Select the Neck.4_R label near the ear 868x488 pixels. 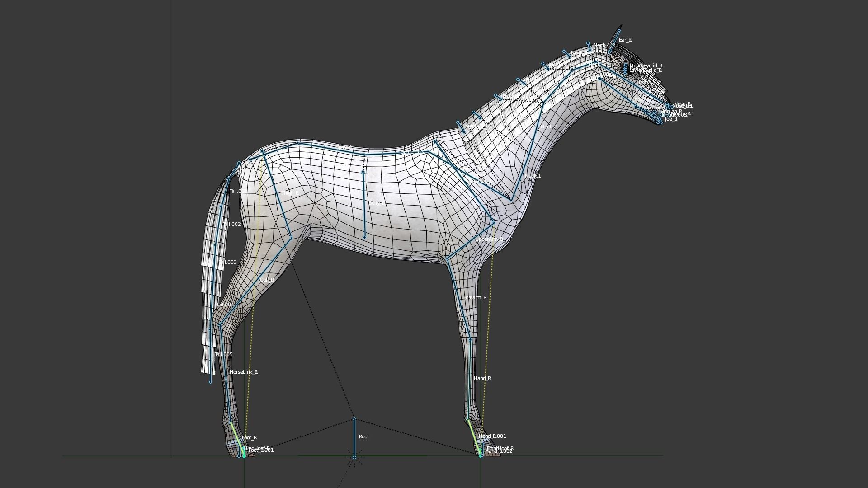[604, 45]
